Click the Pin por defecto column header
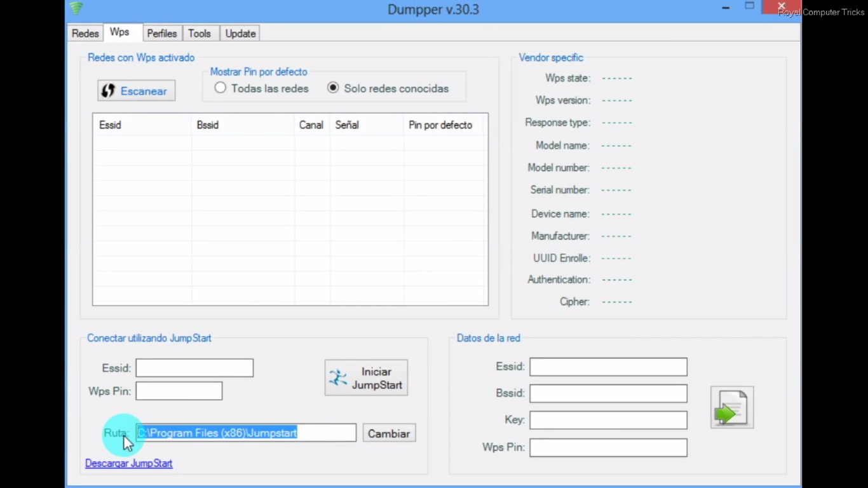Image resolution: width=868 pixels, height=488 pixels. click(440, 125)
